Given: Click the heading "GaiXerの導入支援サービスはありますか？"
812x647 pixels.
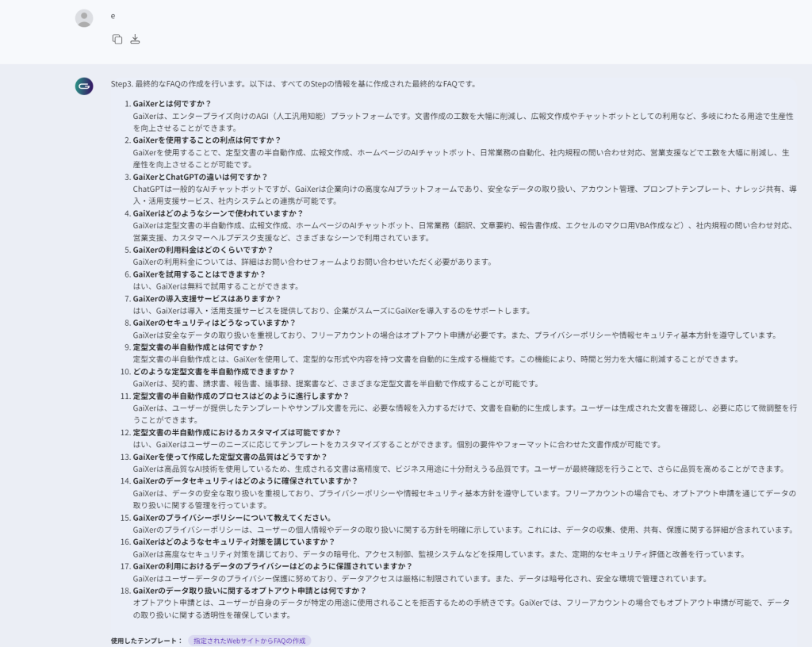Looking at the screenshot, I should (206, 298).
